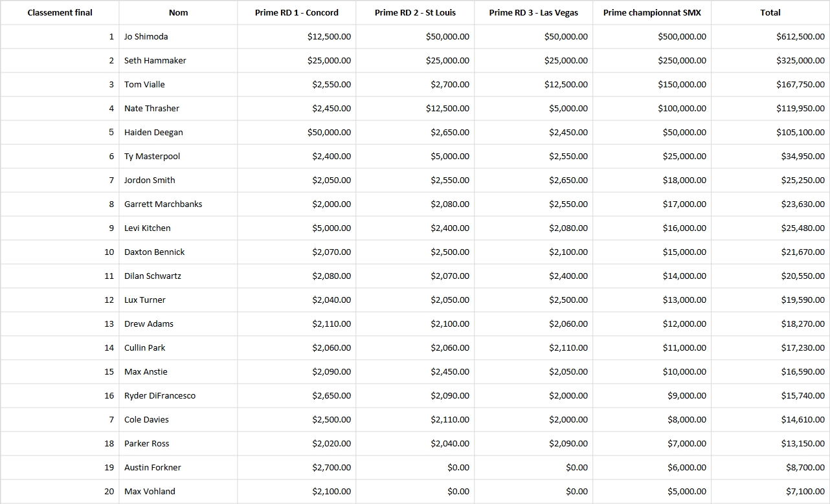Select the "Nom" column header
The height and width of the screenshot is (504, 830).
coord(178,12)
